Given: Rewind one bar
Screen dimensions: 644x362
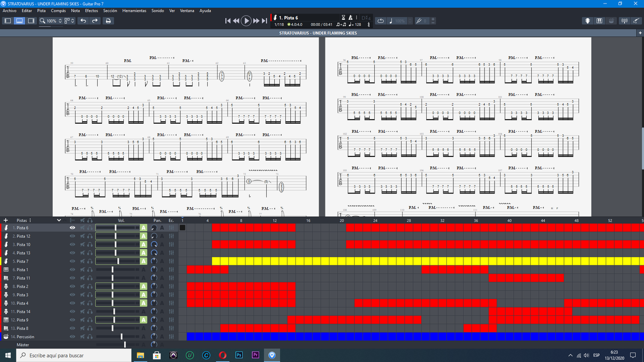Looking at the screenshot, I should coord(236,21).
